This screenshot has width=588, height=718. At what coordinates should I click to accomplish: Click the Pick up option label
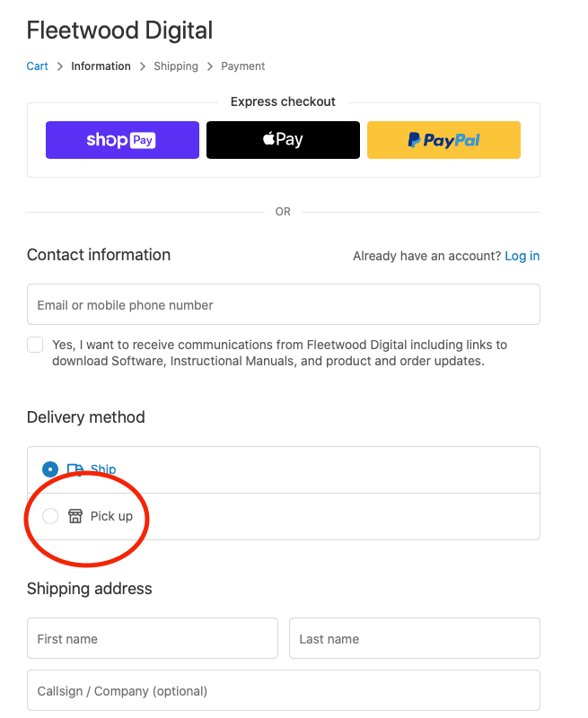tap(111, 516)
